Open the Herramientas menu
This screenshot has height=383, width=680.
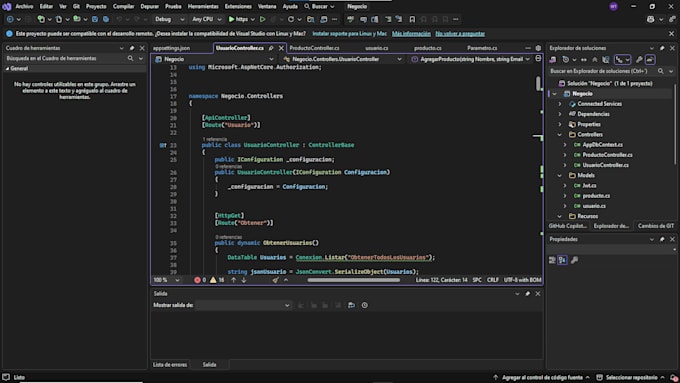point(203,7)
